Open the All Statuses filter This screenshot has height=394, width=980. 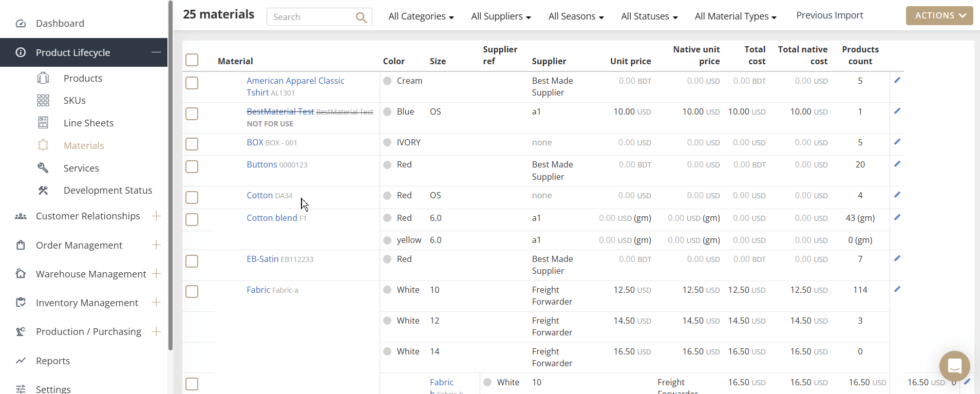(649, 16)
